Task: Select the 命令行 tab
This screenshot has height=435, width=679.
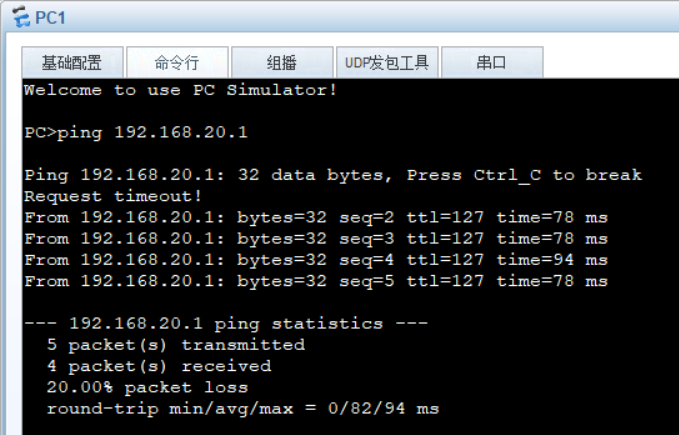Action: coord(176,63)
